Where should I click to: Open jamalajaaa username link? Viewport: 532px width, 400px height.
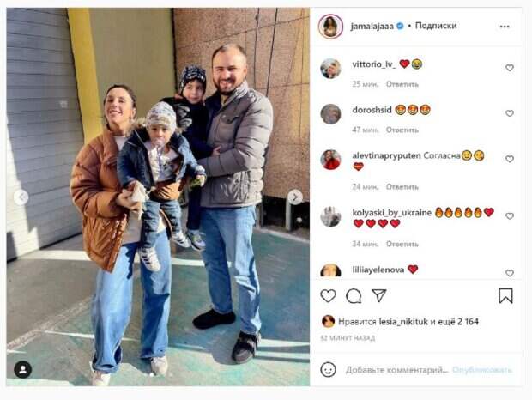click(372, 26)
